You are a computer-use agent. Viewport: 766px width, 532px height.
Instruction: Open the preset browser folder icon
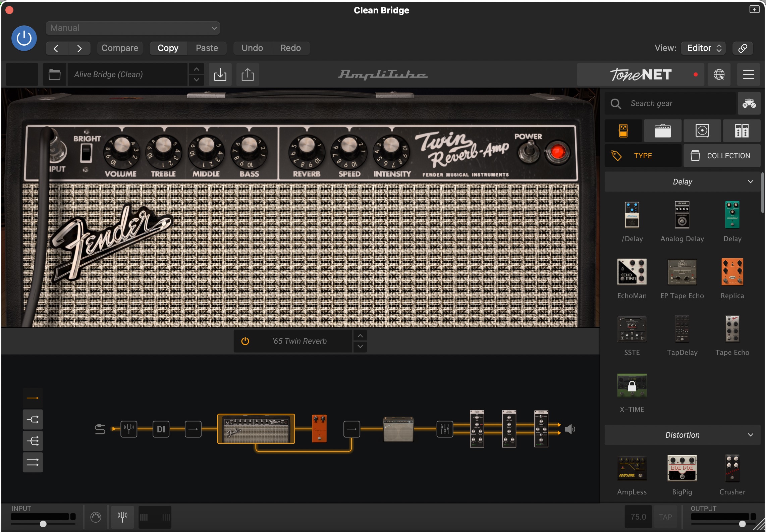[x=54, y=74]
